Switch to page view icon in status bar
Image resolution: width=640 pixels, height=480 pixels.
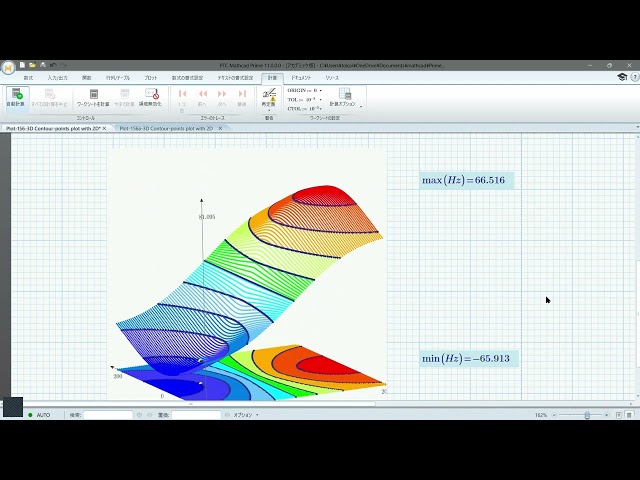[x=619, y=415]
